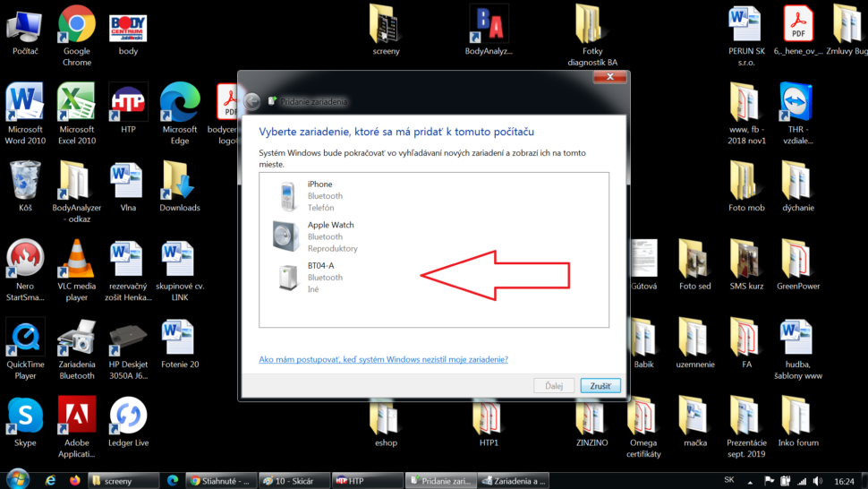The width and height of the screenshot is (868, 489).
Task: Open the HTP1 folder
Action: [x=489, y=425]
